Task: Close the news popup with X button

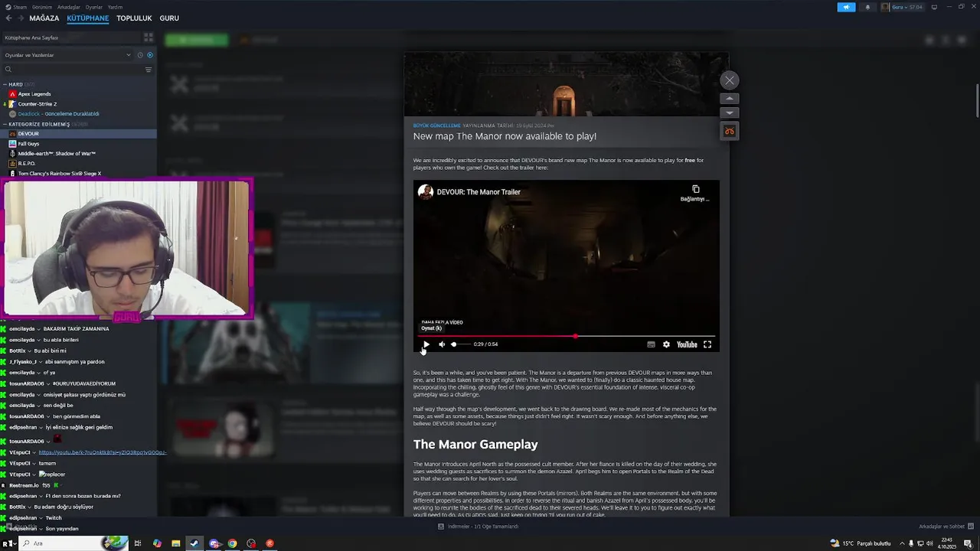Action: 729,80
